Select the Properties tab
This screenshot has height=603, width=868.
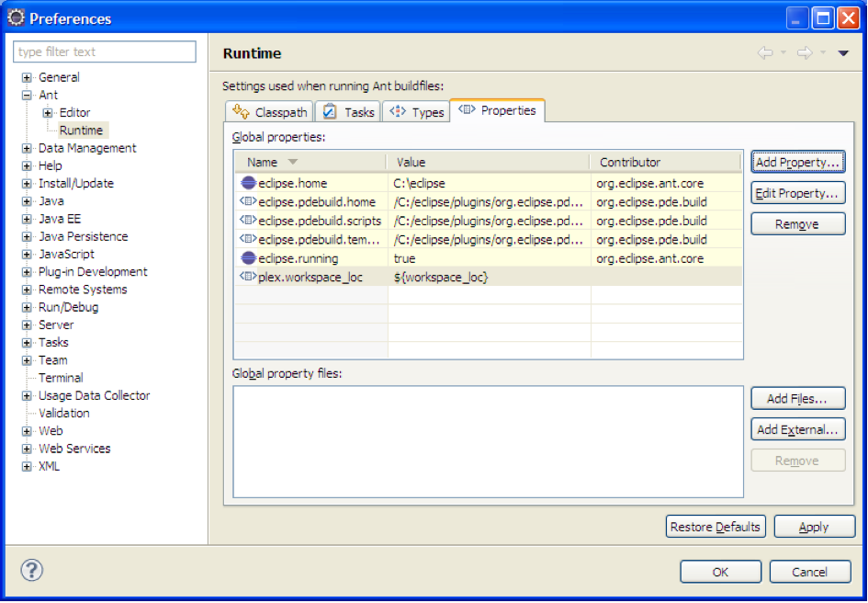pos(497,110)
